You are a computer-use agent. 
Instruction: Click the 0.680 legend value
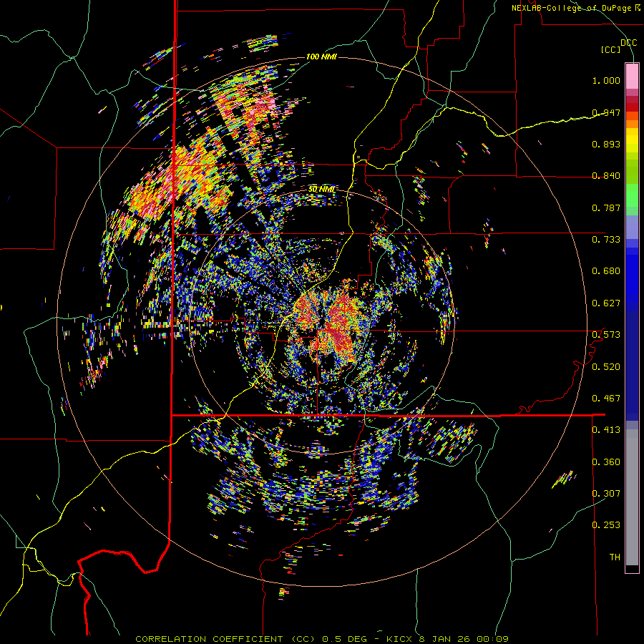pyautogui.click(x=606, y=271)
